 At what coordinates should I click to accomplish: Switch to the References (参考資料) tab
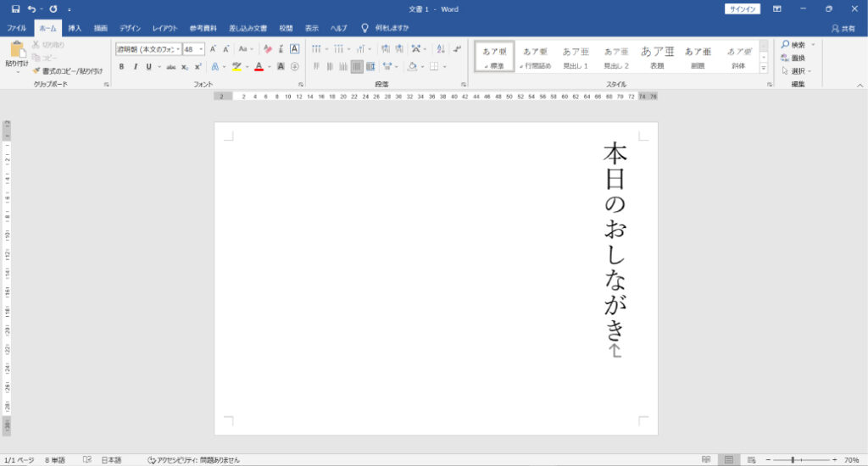203,28
